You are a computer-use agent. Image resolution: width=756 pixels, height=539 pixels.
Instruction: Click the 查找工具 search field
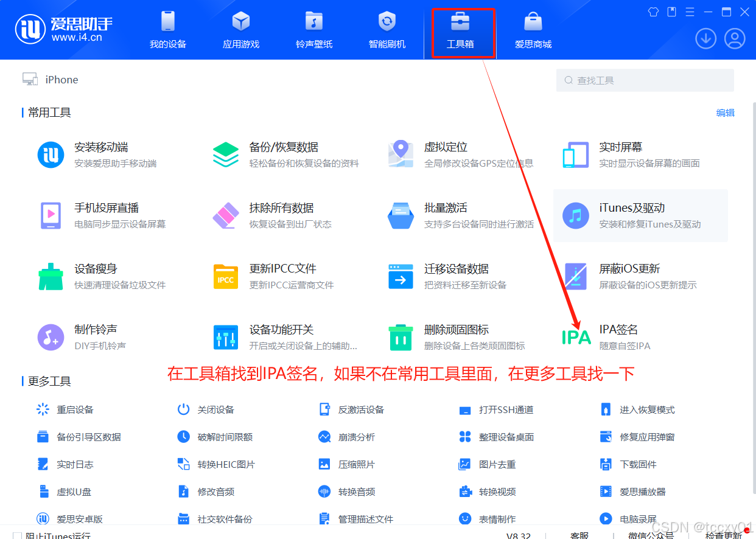[645, 80]
